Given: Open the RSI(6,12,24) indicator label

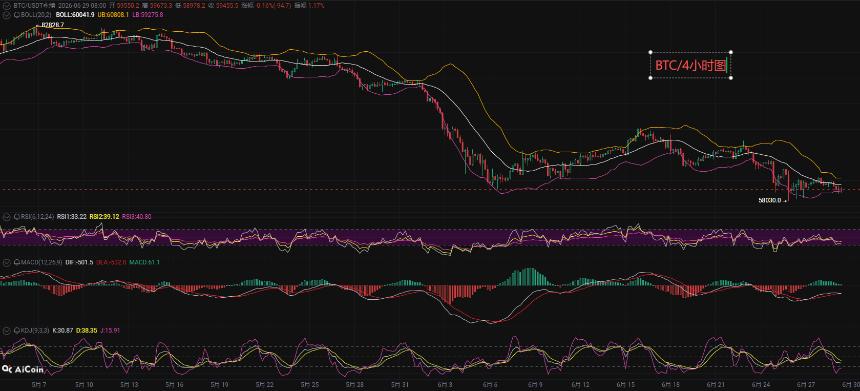Looking at the screenshot, I should (37, 217).
